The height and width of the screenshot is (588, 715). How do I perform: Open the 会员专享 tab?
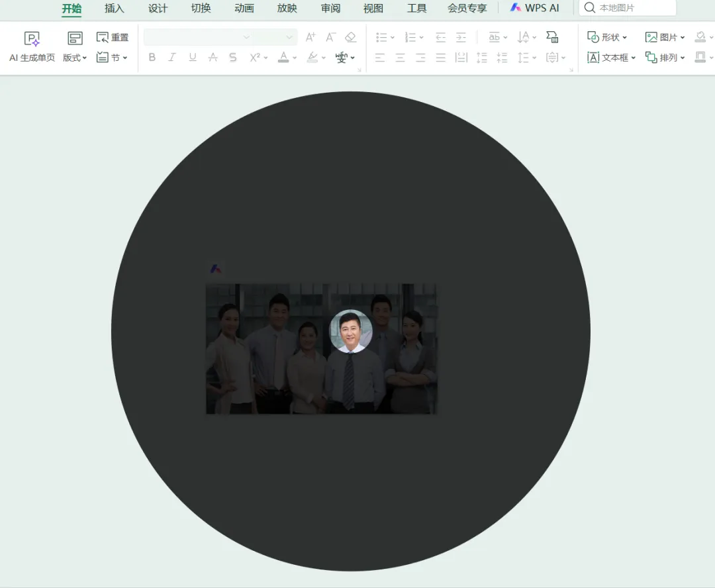click(467, 8)
